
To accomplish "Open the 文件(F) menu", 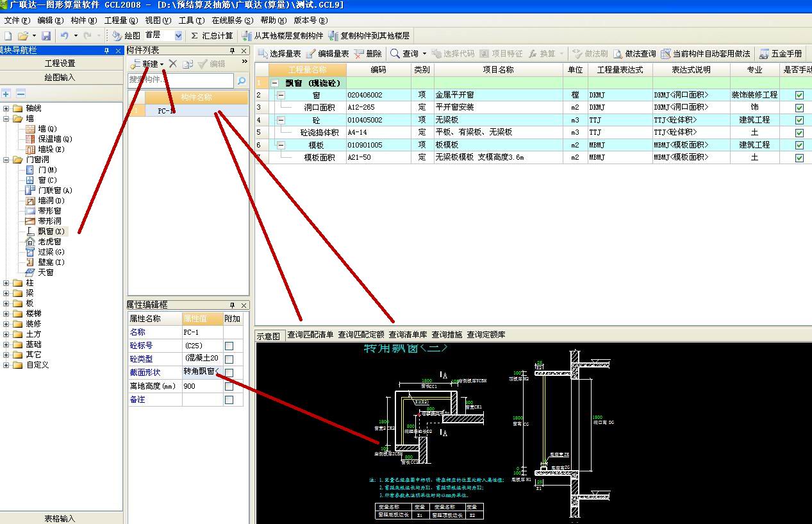I will (17, 21).
